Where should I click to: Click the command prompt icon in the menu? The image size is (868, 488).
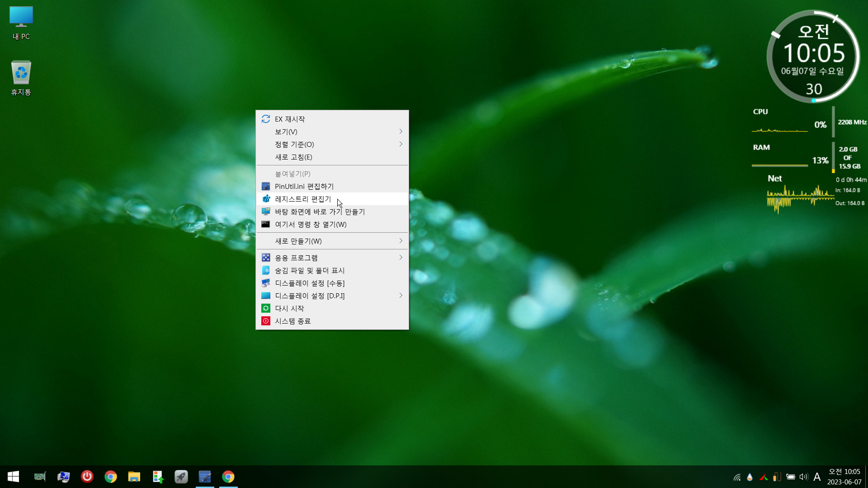pyautogui.click(x=266, y=224)
